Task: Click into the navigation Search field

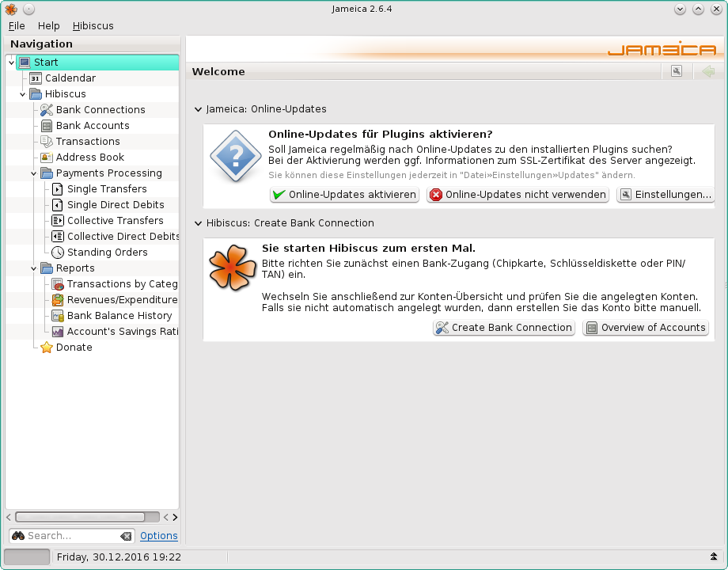Action: [x=71, y=536]
